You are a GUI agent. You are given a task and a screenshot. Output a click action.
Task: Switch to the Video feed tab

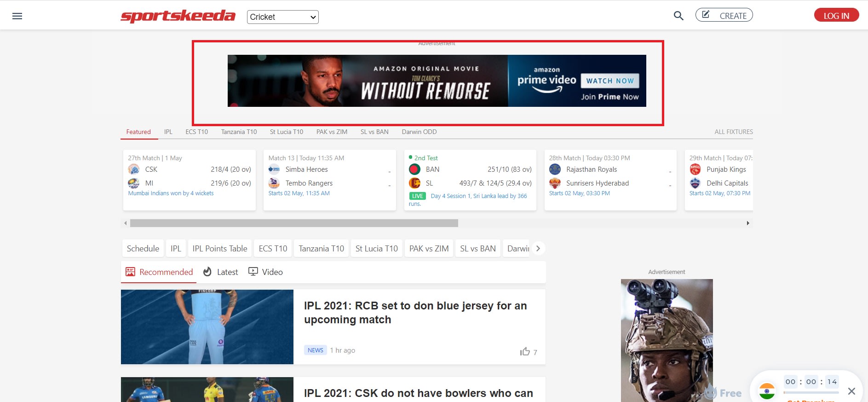(x=265, y=272)
